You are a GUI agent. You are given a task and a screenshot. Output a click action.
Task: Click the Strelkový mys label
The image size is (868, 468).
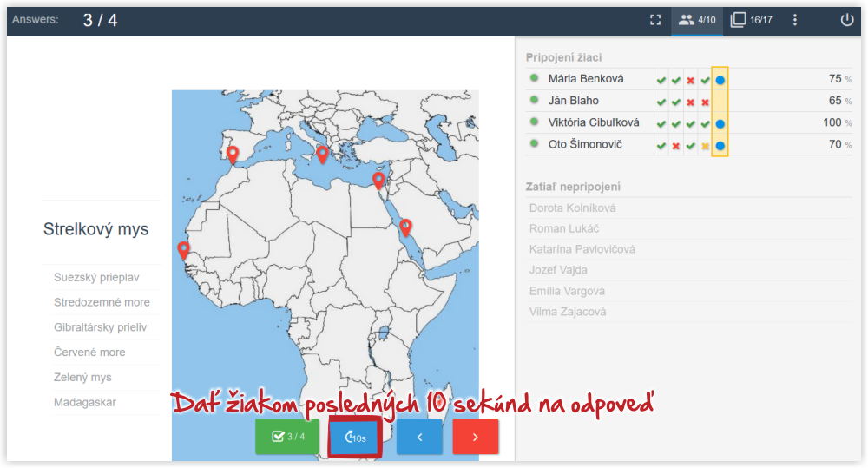click(x=95, y=229)
